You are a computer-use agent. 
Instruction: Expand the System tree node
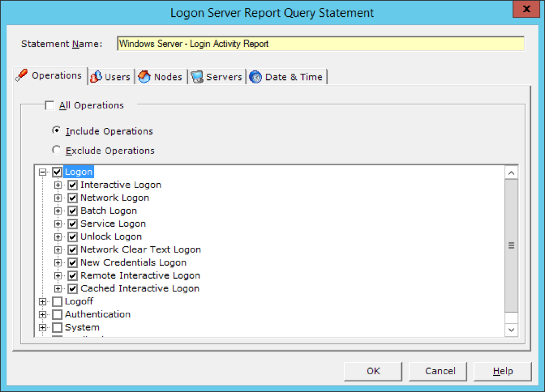click(42, 327)
